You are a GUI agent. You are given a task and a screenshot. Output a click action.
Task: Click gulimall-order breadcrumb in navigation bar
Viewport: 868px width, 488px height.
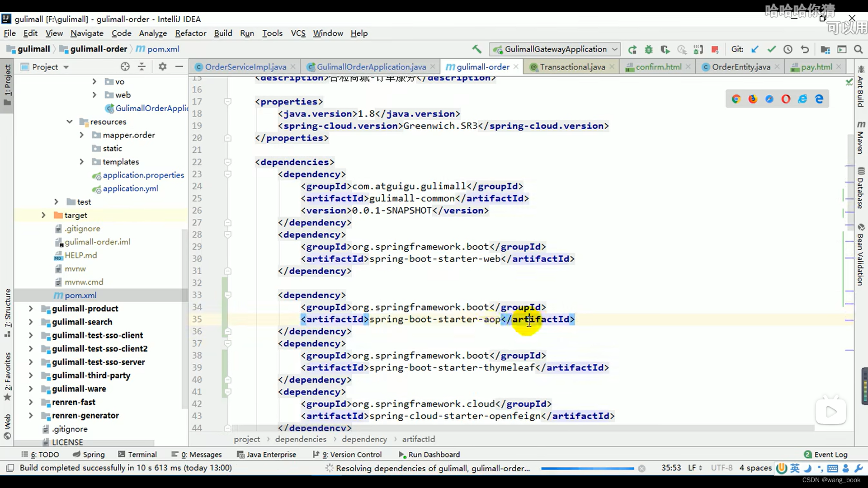point(94,49)
